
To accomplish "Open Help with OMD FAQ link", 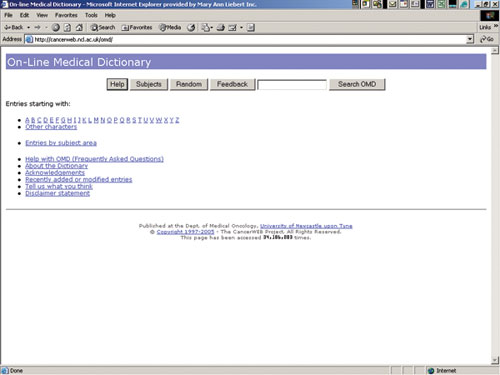I will pyautogui.click(x=94, y=159).
